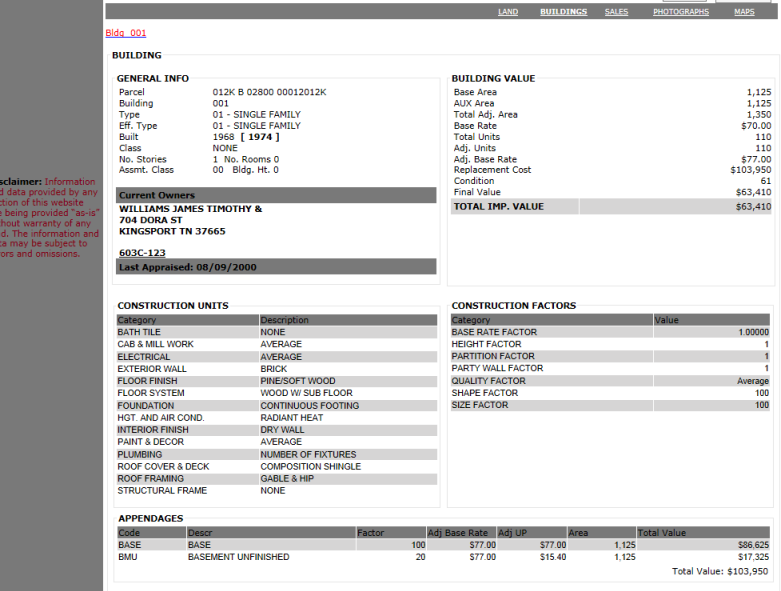This screenshot has width=781, height=591.
Task: Click deed reference 603C-123
Action: coord(142,253)
